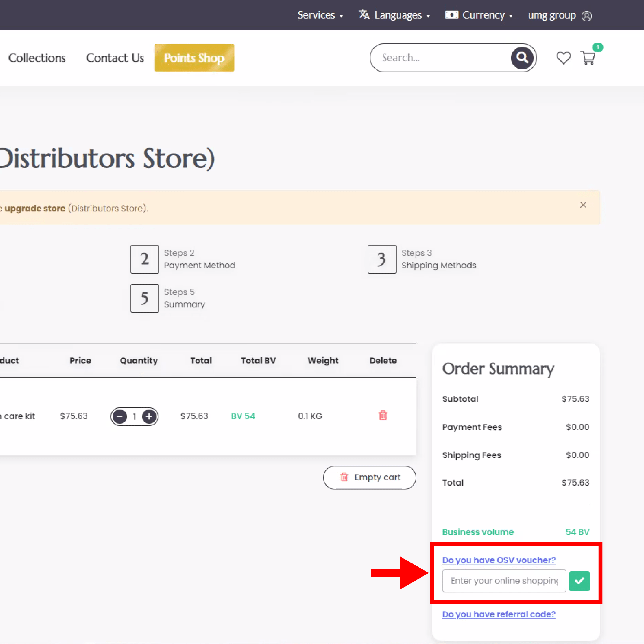Apply voucher with green checkmark button

[579, 581]
